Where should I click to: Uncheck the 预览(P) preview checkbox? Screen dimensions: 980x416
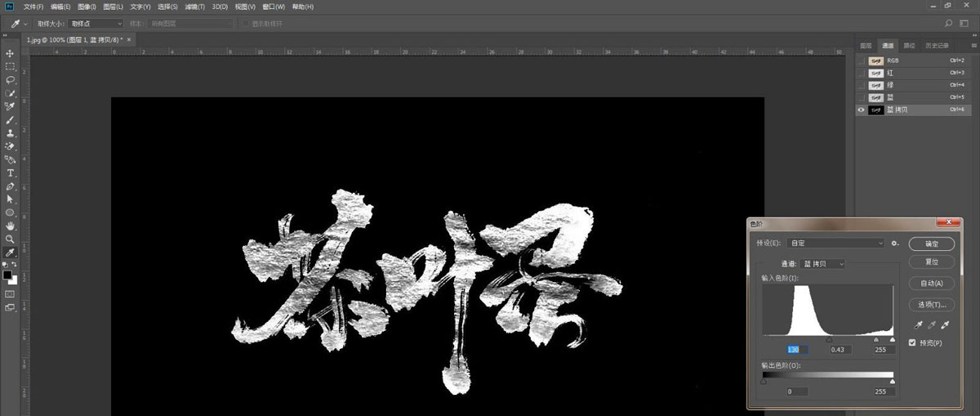(x=913, y=343)
